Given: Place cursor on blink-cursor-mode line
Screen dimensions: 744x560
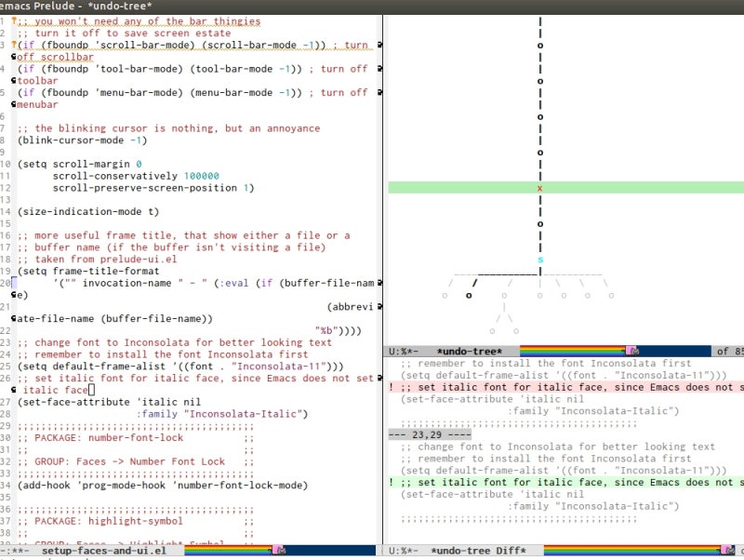Looking at the screenshot, I should click(82, 140).
